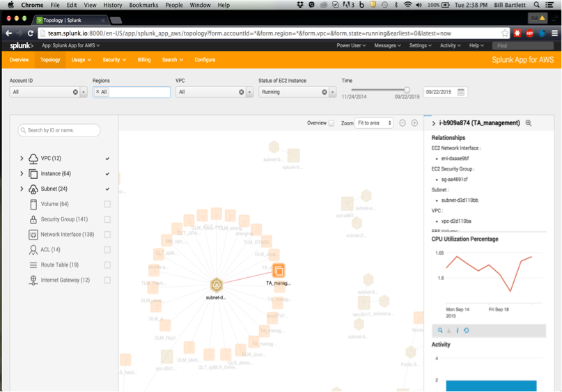
Task: Click the Security Group padlock icon
Action: coord(33,219)
